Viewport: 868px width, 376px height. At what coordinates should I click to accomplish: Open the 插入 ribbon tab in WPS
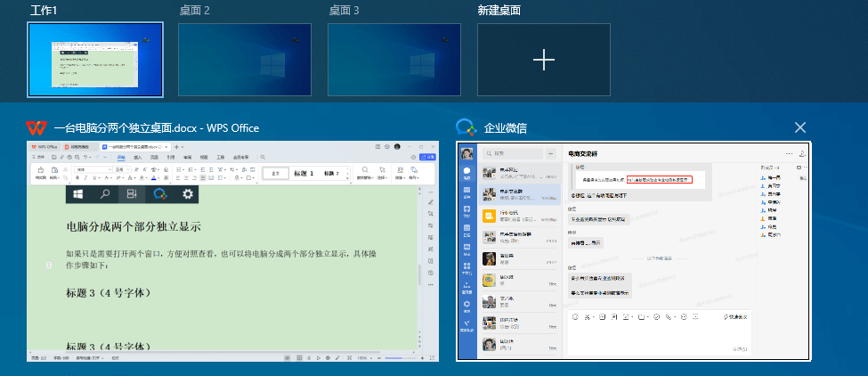[138, 158]
